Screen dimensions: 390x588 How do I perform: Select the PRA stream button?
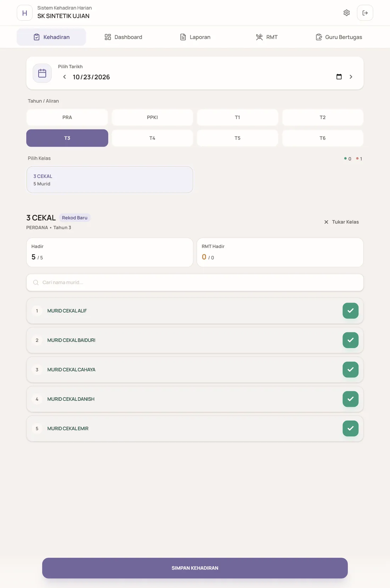tap(67, 117)
